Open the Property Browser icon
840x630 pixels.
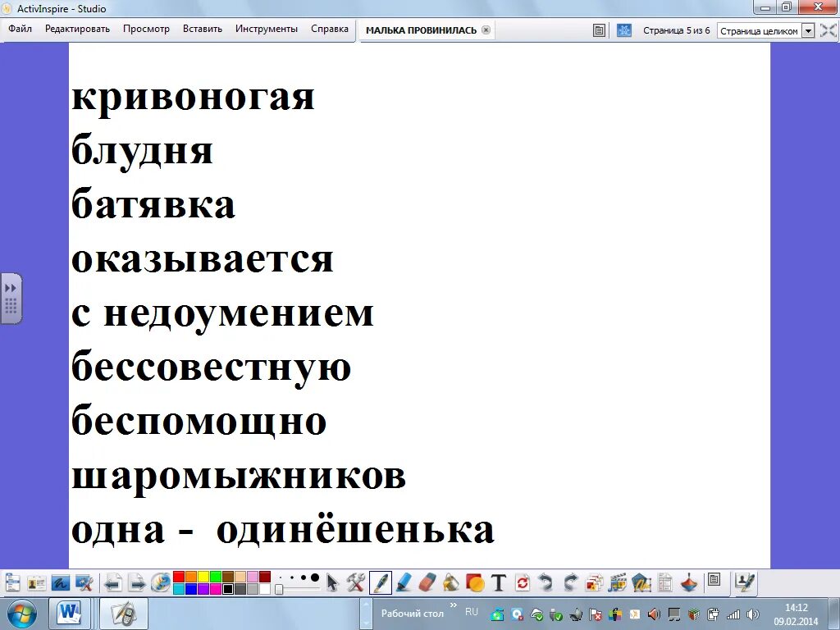[x=664, y=582]
